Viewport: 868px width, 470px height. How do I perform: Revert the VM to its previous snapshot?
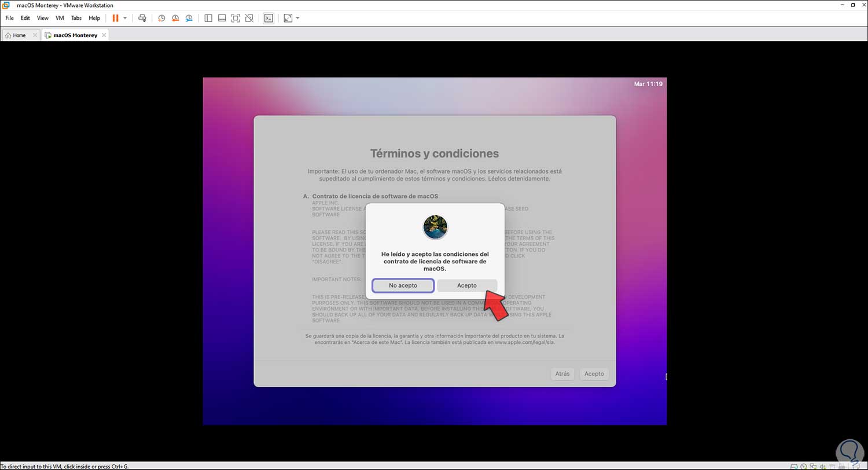(x=175, y=18)
